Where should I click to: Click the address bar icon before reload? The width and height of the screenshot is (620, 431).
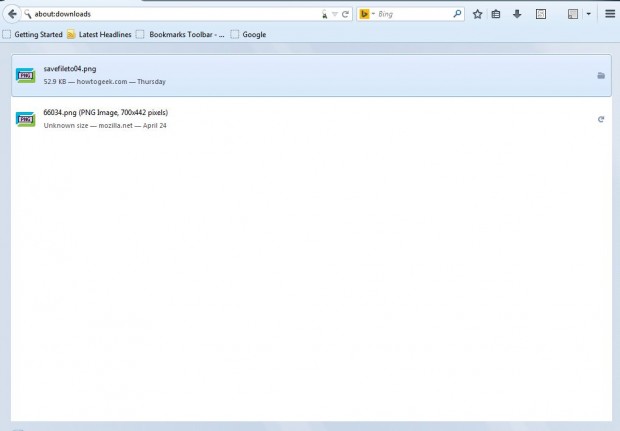tap(324, 14)
